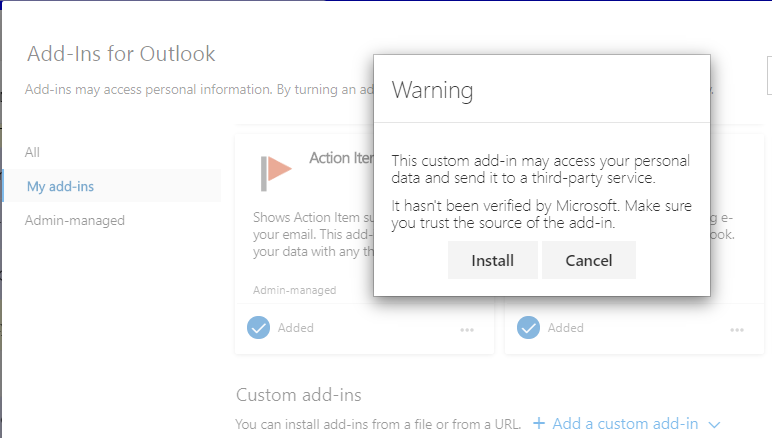
Task: Switch to Admin-managed add-ins
Action: tap(75, 220)
